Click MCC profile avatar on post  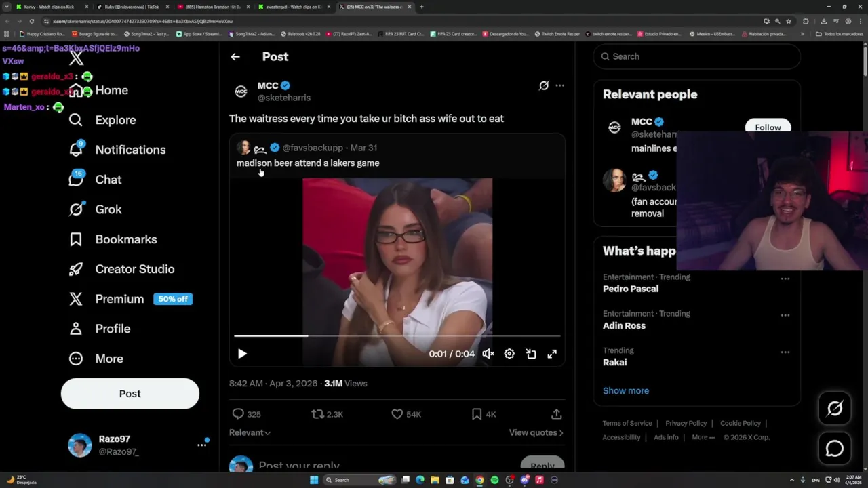point(241,91)
